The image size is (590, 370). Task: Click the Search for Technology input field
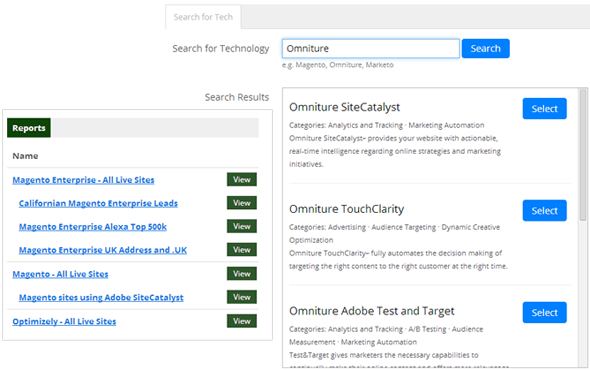point(371,49)
